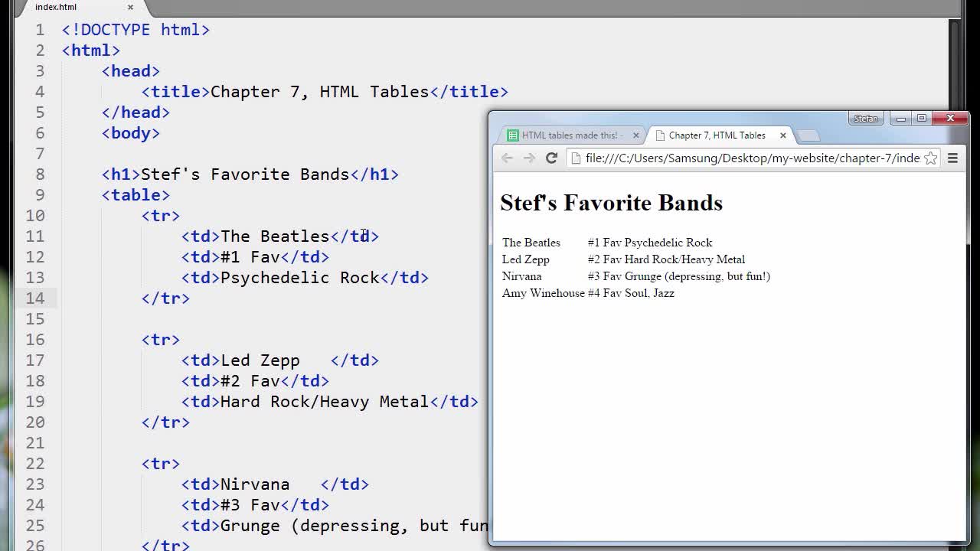Click the h1 code line 'Stef's Favorite Bands'
This screenshot has width=980, height=551.
point(250,174)
